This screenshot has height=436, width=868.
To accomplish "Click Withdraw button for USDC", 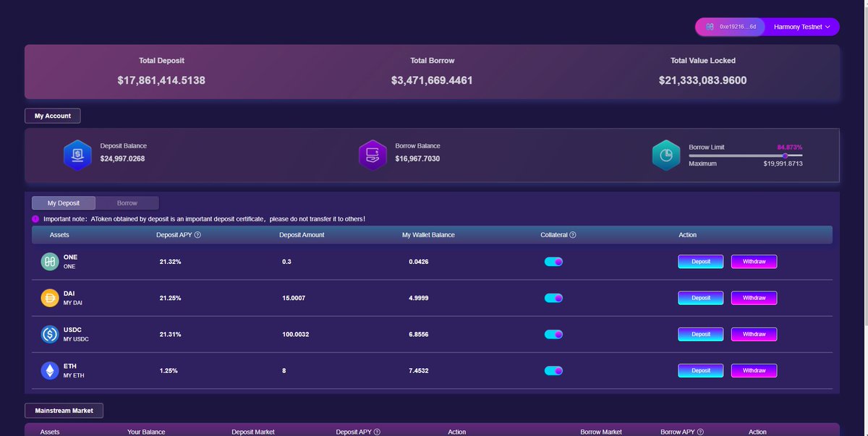I will tap(754, 334).
